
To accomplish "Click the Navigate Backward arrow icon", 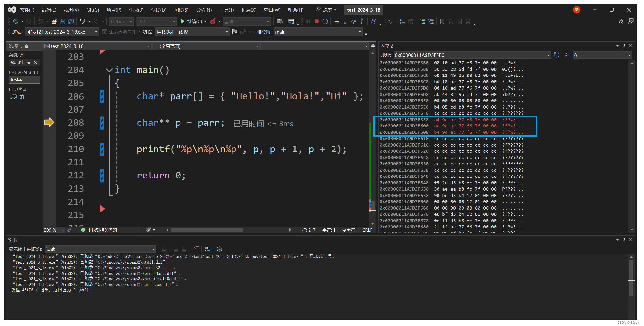I will point(16,22).
